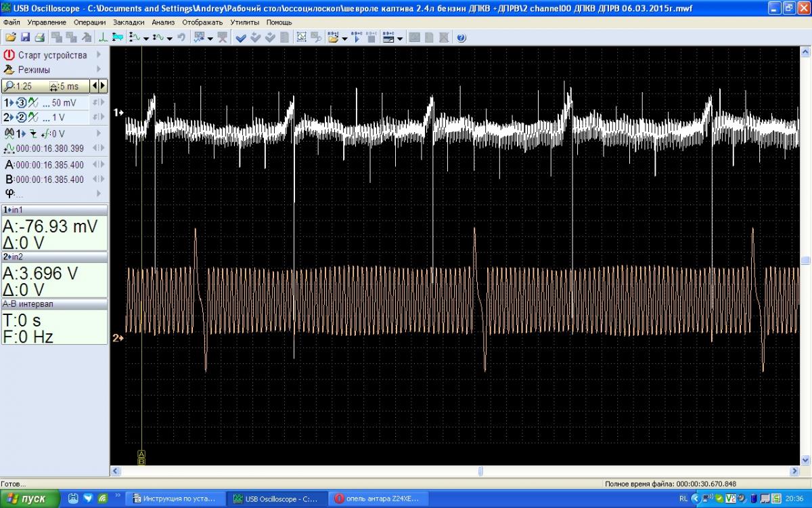Click the zoom magnifier 1:25 icon
Viewport: 812px width, 508px height.
[8, 86]
